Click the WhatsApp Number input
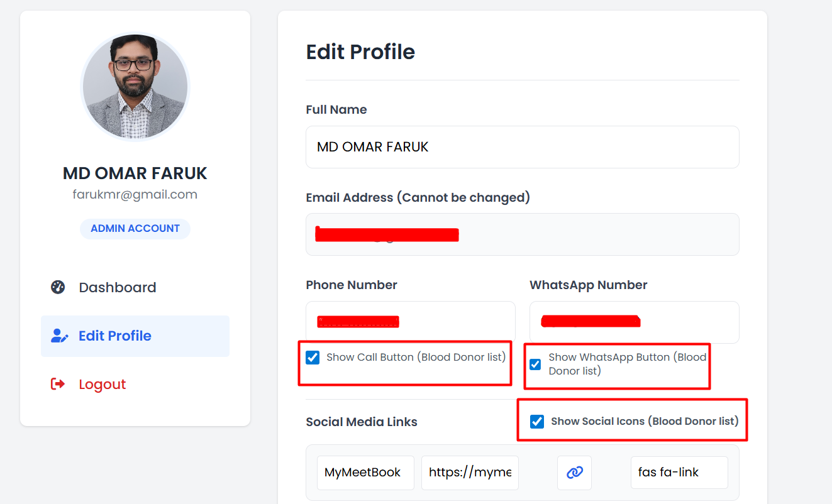 (634, 322)
